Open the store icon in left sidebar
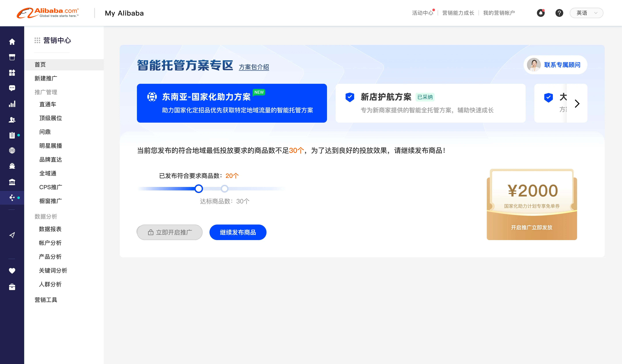 pyautogui.click(x=12, y=57)
